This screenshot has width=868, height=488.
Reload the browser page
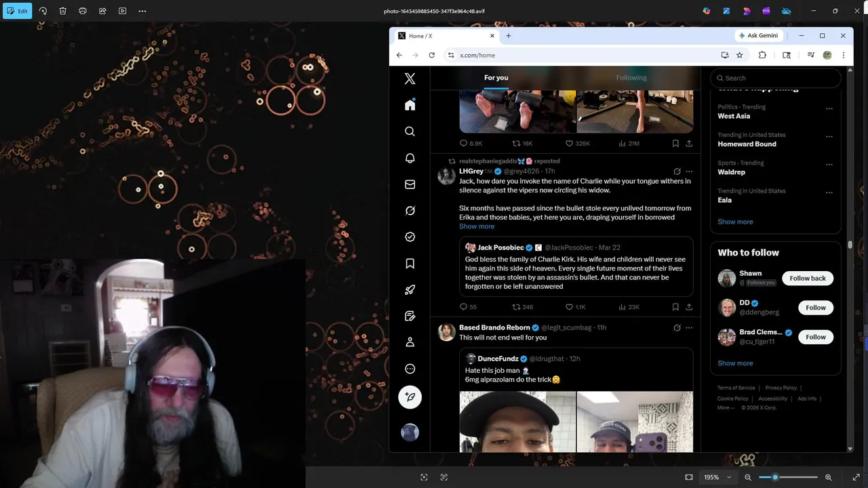coord(431,56)
